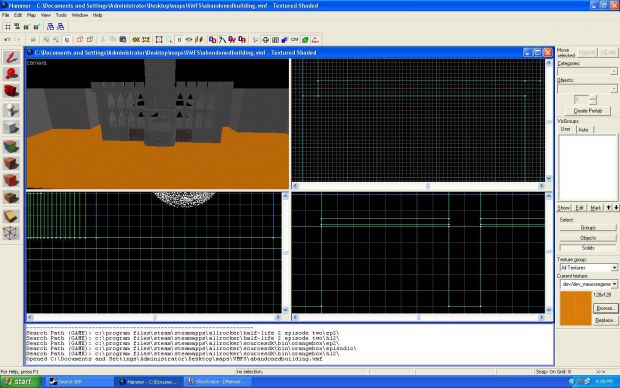Click the top-right 2D view vertical scrollbar
Viewport: 620px width, 388px height.
[549, 121]
